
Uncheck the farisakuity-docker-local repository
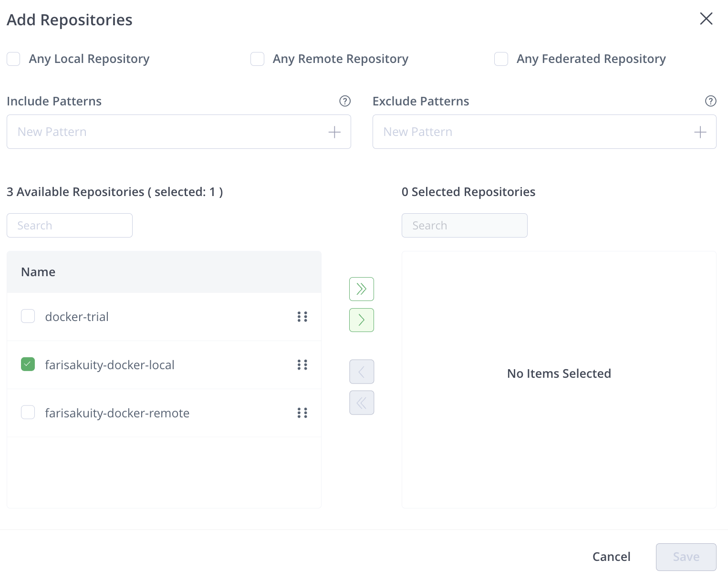(x=28, y=364)
